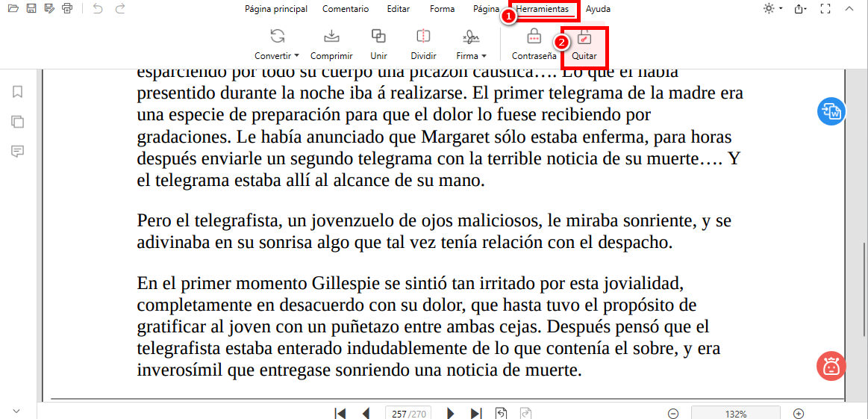Click the Save As icon

pyautogui.click(x=49, y=8)
